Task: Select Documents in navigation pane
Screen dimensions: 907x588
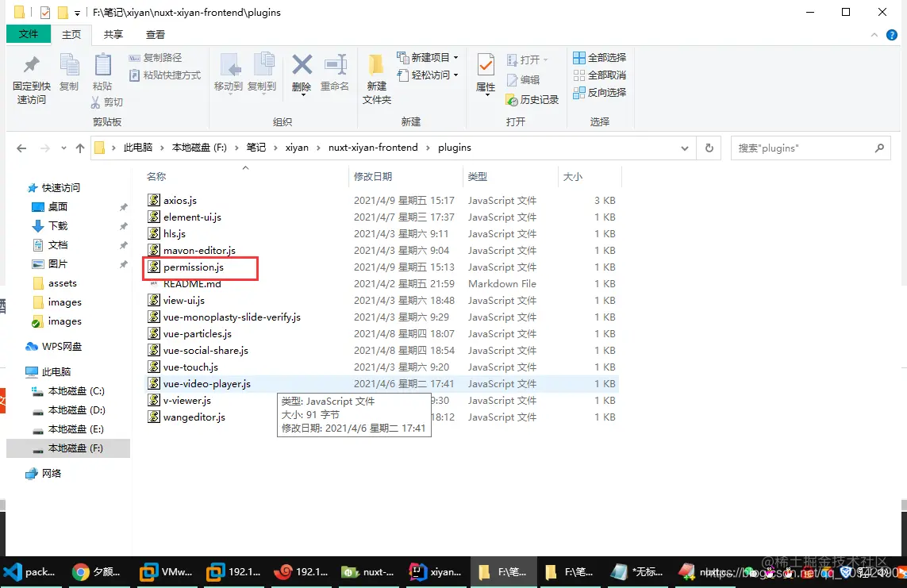Action: 58,245
